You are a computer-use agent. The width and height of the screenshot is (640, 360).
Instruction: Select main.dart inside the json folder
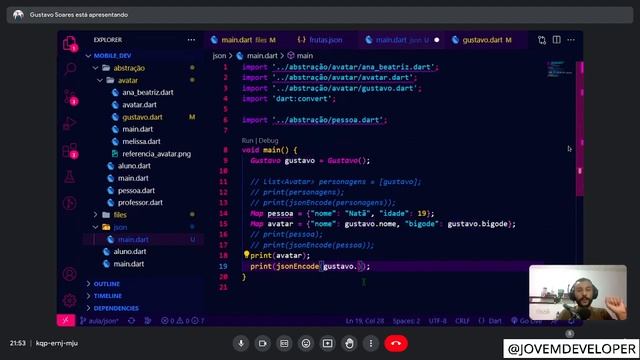click(x=133, y=239)
